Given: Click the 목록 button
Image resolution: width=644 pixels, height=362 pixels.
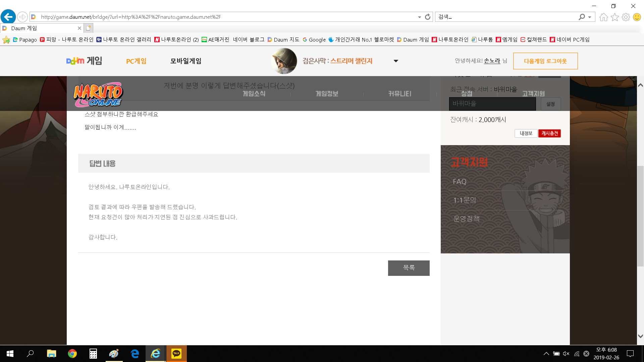Looking at the screenshot, I should click(409, 268).
